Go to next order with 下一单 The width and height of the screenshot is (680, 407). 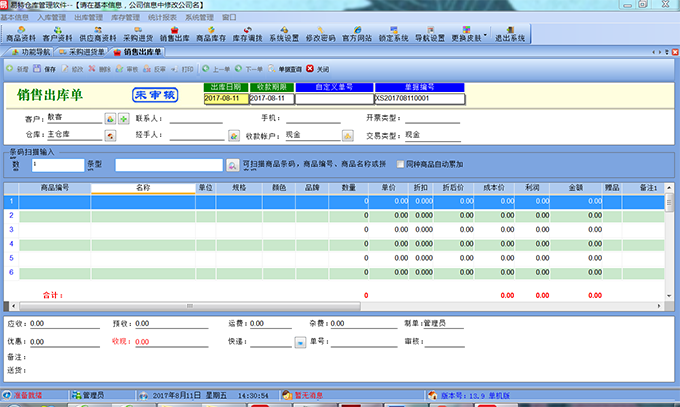coord(249,69)
